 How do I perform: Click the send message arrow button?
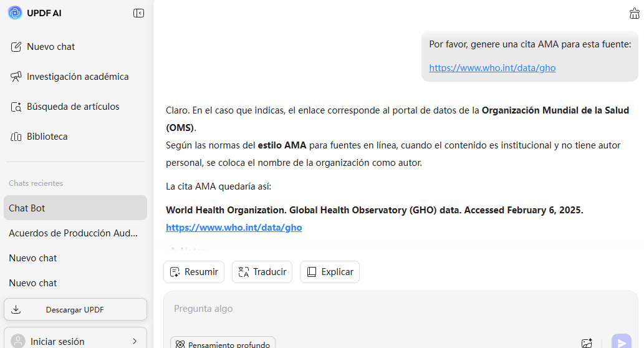tap(622, 342)
